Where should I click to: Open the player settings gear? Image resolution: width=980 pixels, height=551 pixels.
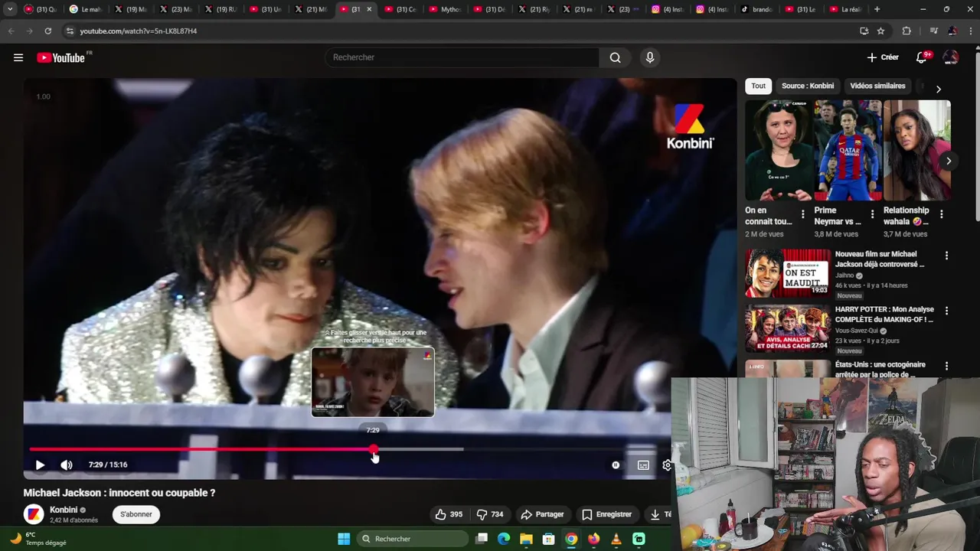666,465
